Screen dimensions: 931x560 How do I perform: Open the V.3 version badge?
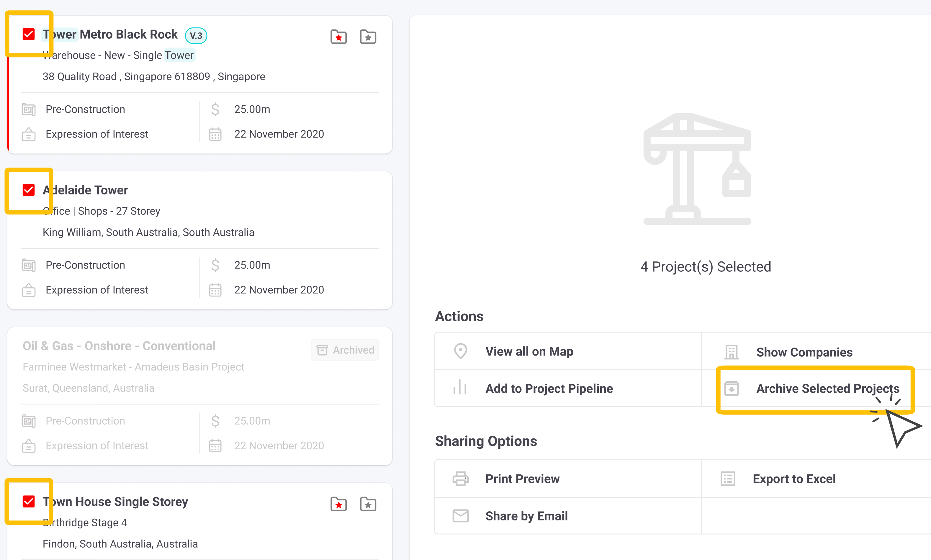click(196, 35)
